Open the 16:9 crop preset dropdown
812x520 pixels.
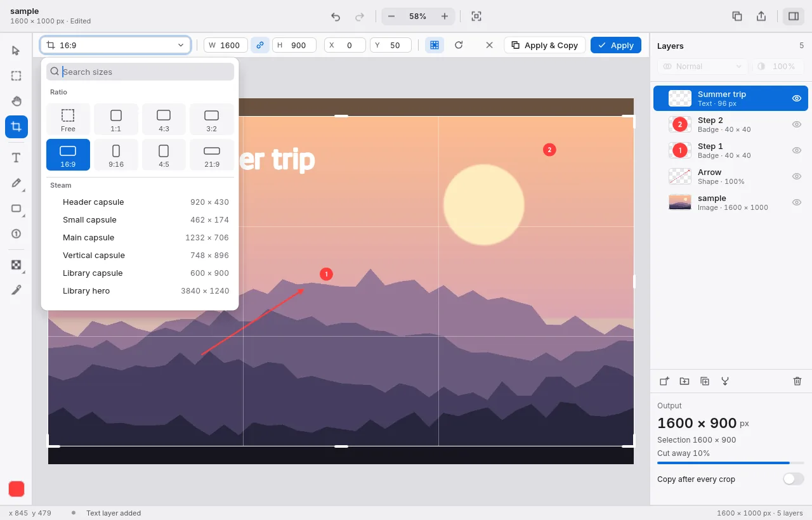pyautogui.click(x=115, y=45)
